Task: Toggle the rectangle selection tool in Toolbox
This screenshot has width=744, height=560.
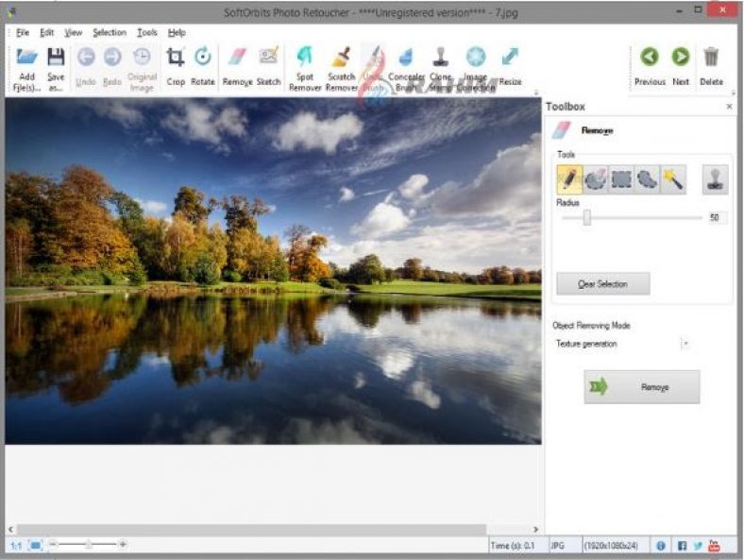Action: click(x=621, y=178)
